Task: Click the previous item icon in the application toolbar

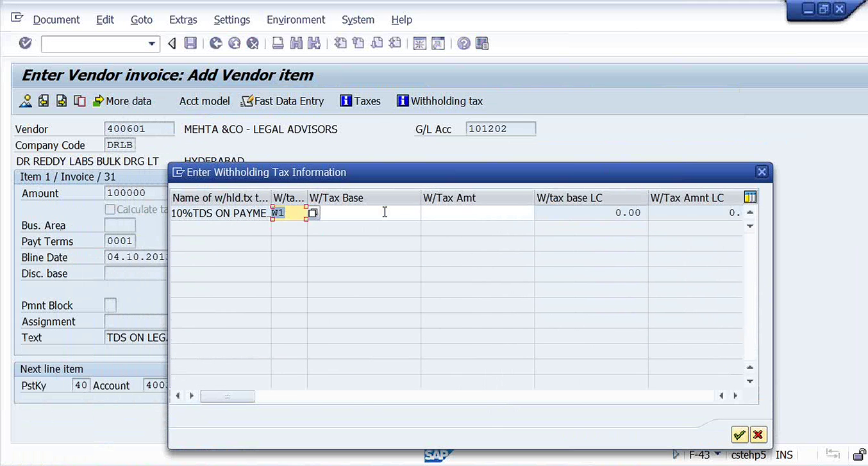Action: click(44, 101)
